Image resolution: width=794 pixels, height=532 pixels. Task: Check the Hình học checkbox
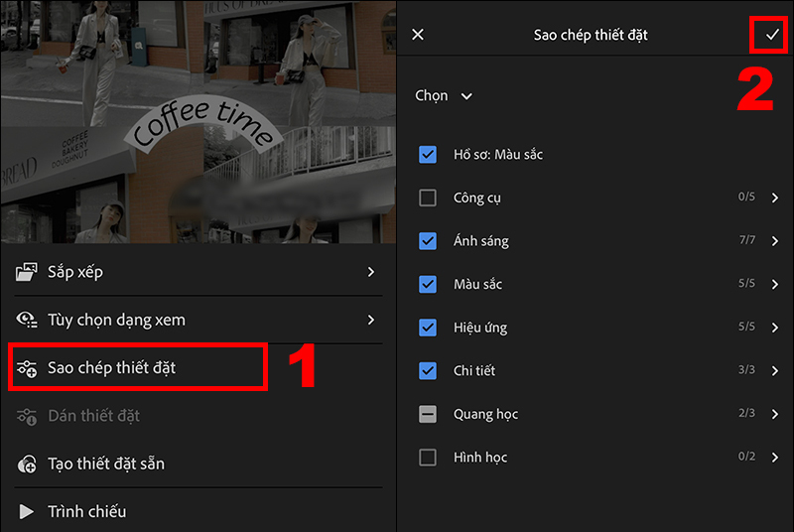click(x=428, y=458)
